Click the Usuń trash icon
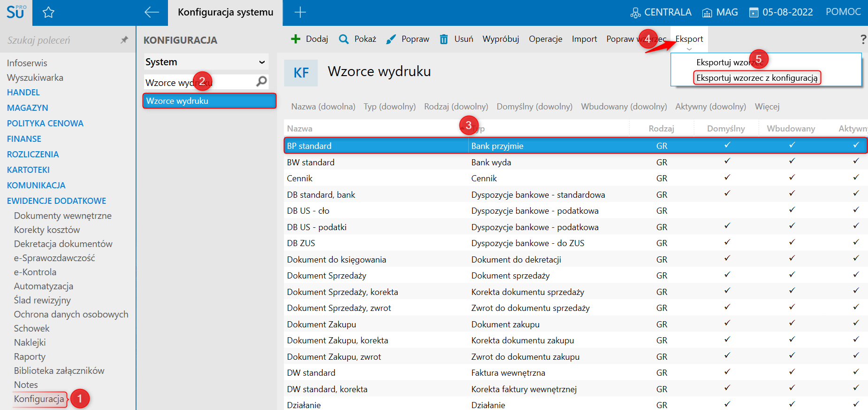The width and height of the screenshot is (868, 410). tap(444, 39)
